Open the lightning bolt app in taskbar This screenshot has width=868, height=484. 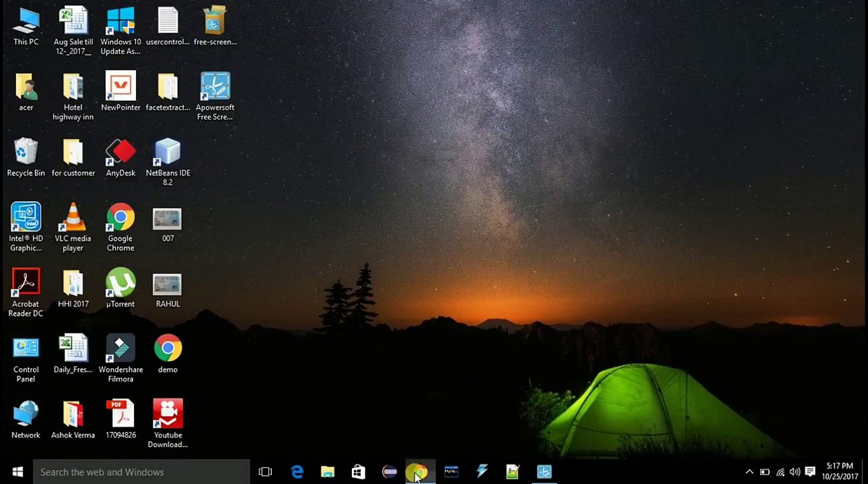tap(482, 472)
